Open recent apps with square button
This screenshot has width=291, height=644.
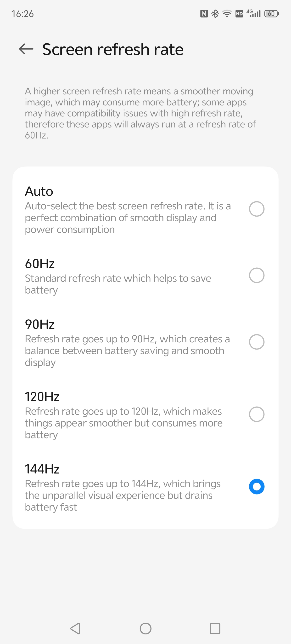tap(215, 628)
